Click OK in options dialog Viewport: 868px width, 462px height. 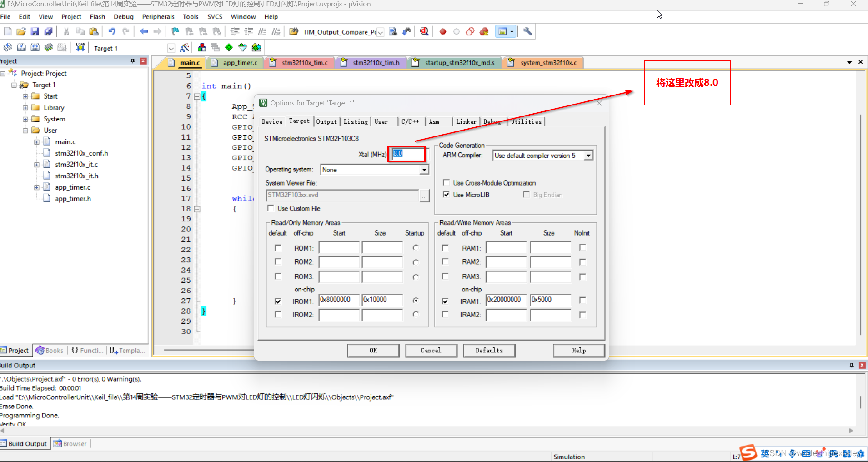(x=373, y=350)
